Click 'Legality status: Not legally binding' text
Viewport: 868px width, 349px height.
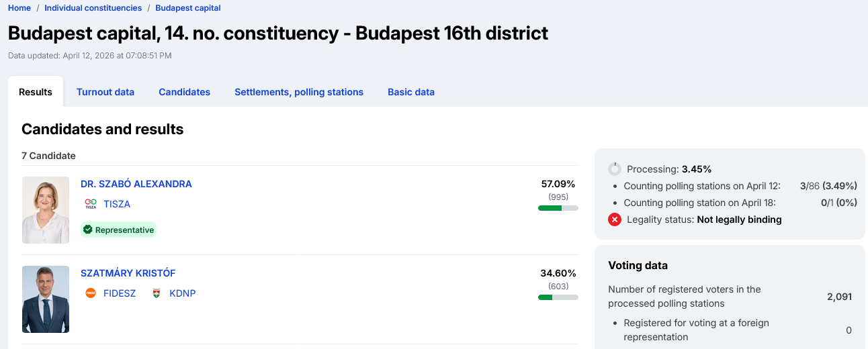(x=704, y=219)
